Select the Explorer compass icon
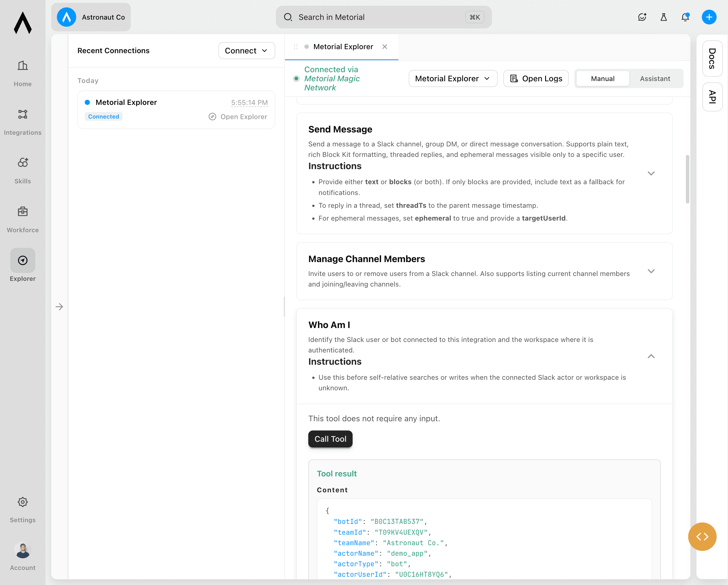This screenshot has width=728, height=585. coord(23,260)
